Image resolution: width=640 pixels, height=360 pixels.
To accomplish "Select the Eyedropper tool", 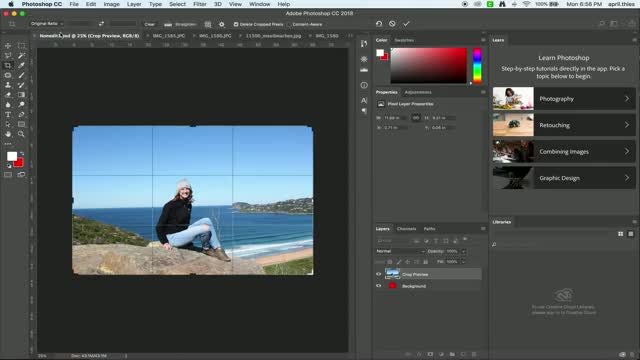I will 21,65.
